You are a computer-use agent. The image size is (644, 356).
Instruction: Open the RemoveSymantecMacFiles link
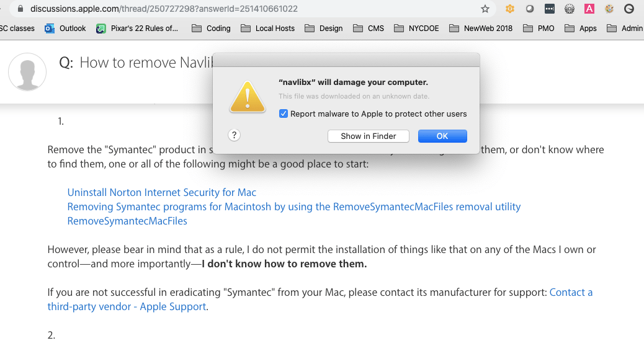pos(127,221)
